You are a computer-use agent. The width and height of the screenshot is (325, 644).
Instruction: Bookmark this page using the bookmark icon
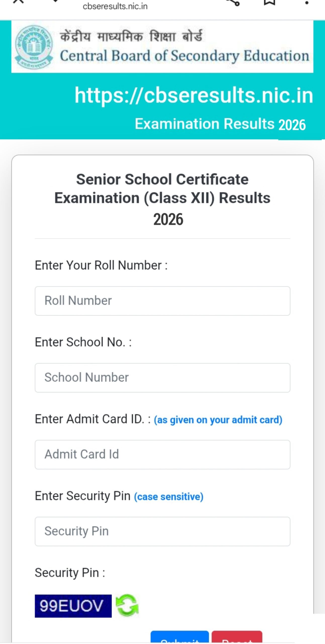point(269,3)
